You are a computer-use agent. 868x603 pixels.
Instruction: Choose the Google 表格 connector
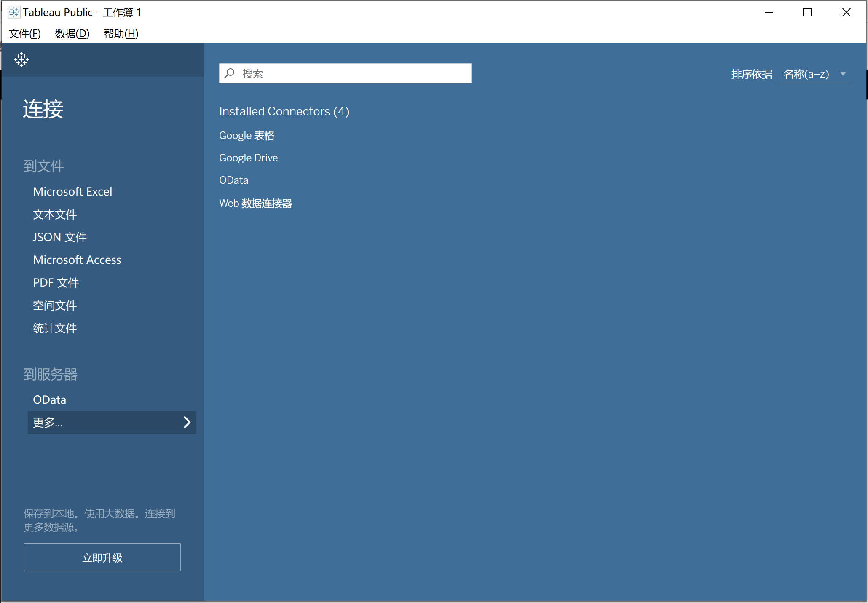[246, 135]
